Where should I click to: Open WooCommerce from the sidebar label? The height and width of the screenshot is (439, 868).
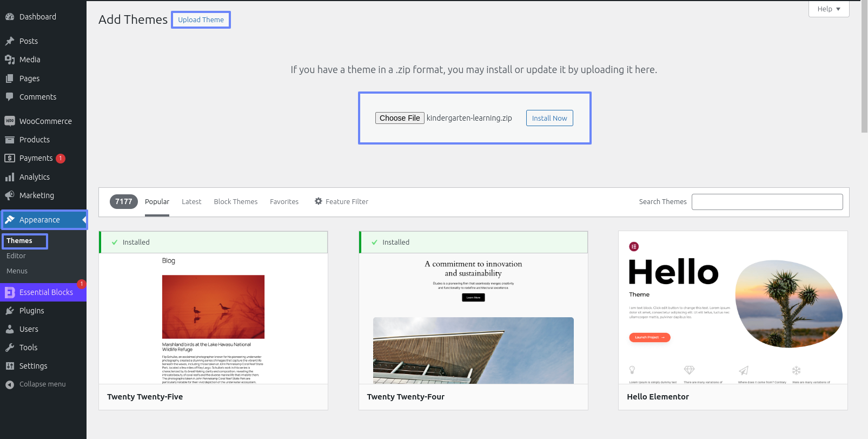point(45,121)
